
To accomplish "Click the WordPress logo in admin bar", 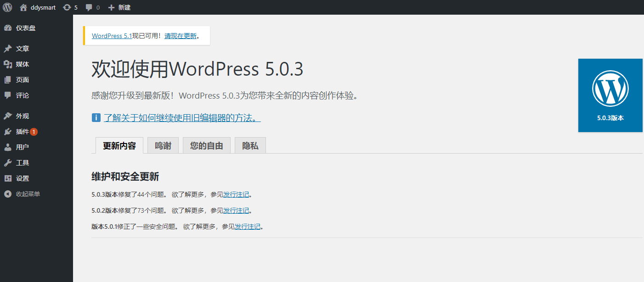I will point(7,7).
